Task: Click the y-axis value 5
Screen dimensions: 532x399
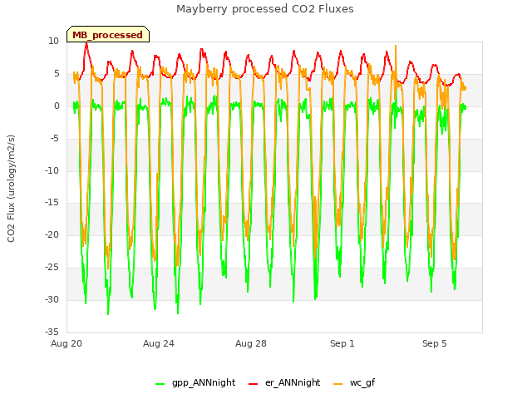Action: coord(57,74)
